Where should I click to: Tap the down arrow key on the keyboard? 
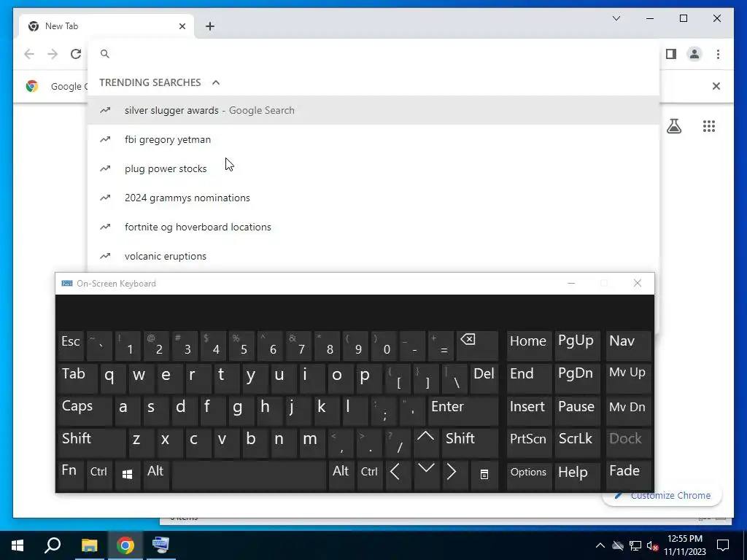425,475
